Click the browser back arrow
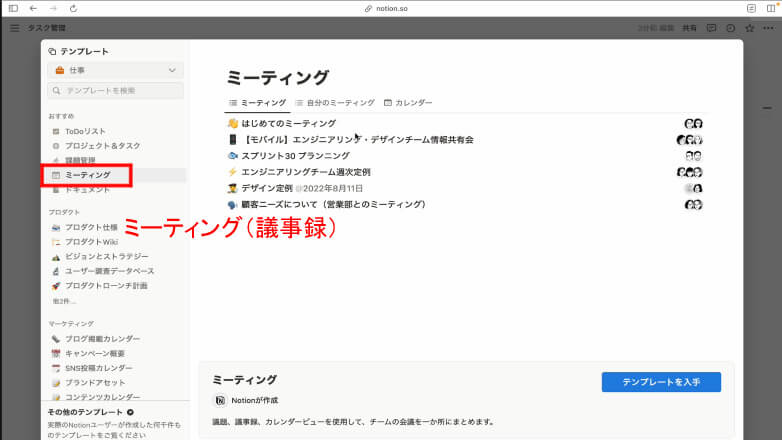Viewport: 782px width, 440px height. point(33,8)
